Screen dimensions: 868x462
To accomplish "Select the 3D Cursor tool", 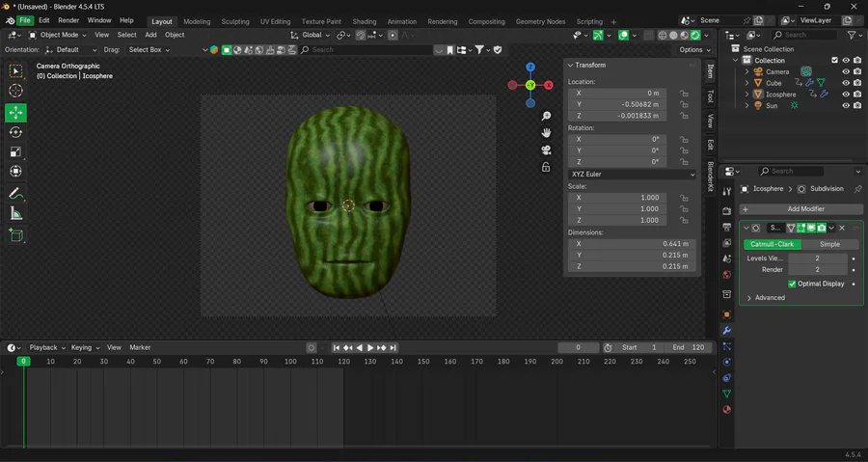I will pyautogui.click(x=15, y=91).
